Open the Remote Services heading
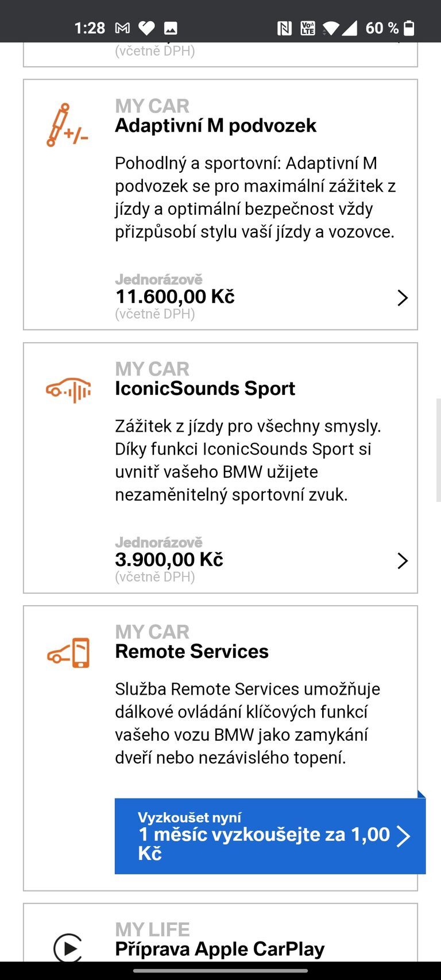This screenshot has width=441, height=980. pos(192,652)
